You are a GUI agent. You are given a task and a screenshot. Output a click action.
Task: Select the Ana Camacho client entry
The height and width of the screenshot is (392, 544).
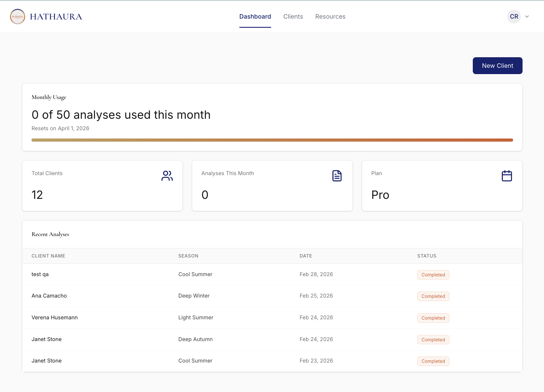click(49, 296)
